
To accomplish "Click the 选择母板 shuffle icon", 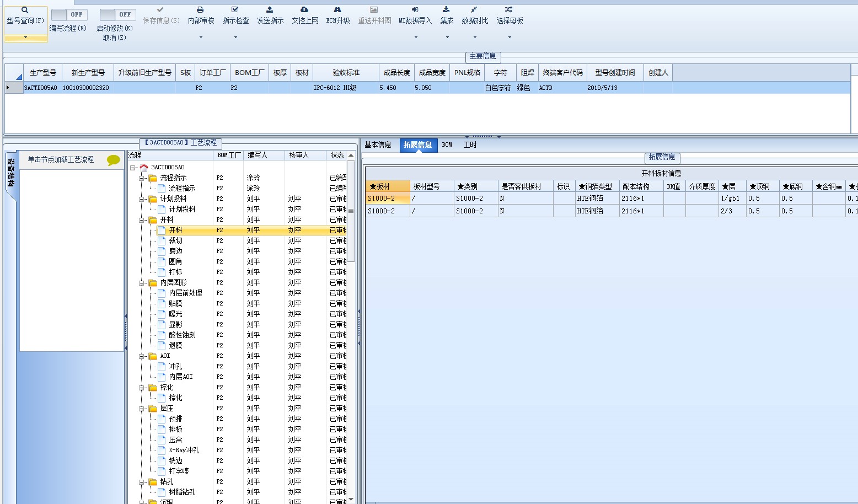I will pyautogui.click(x=509, y=10).
